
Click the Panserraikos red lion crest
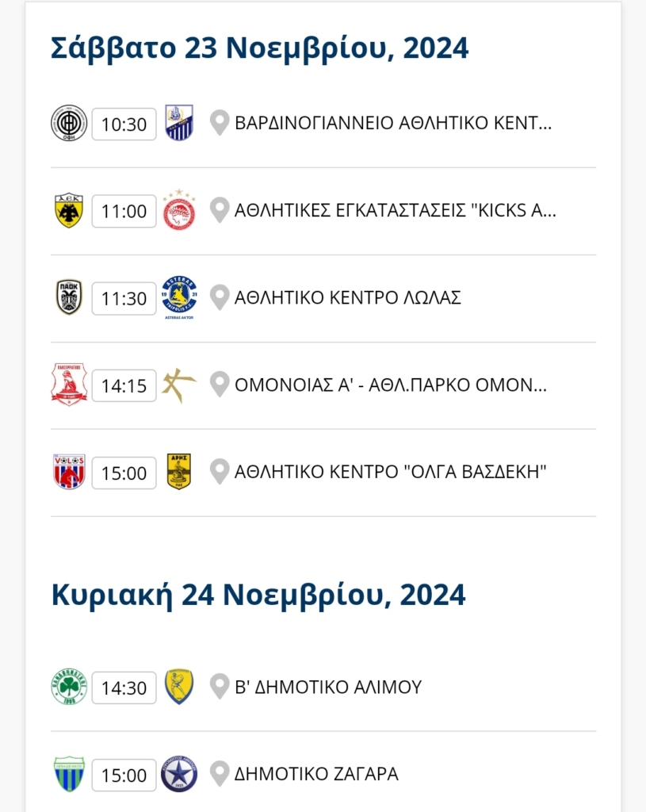69,385
